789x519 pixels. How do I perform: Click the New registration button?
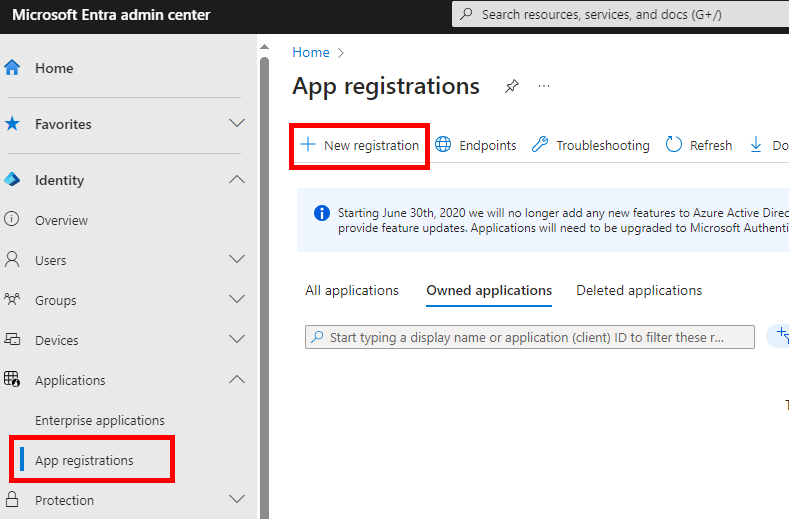(x=360, y=145)
